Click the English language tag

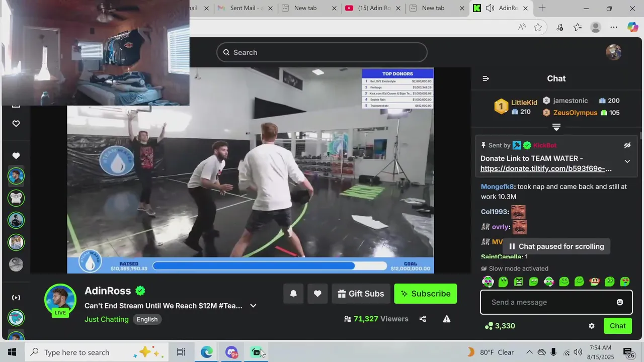(x=147, y=319)
